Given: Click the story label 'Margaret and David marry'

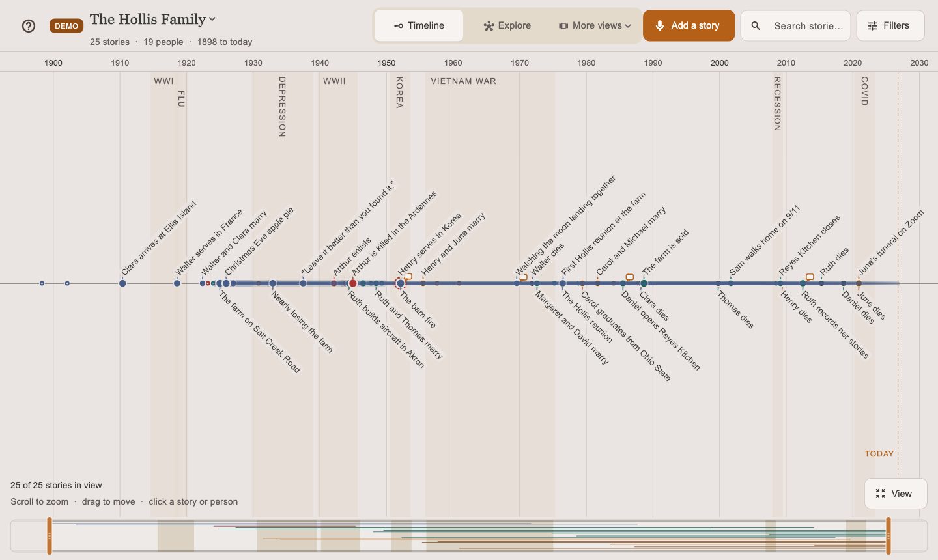Looking at the screenshot, I should 572,328.
